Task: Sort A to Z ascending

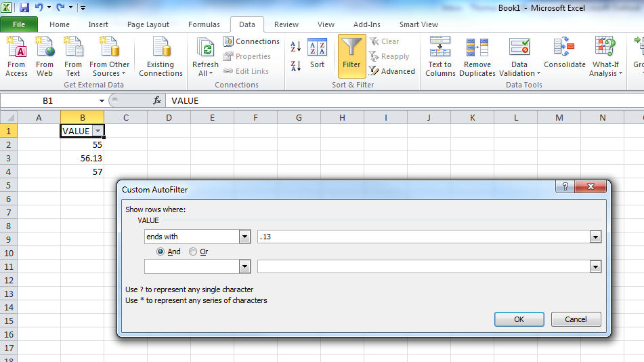Action: coord(296,47)
